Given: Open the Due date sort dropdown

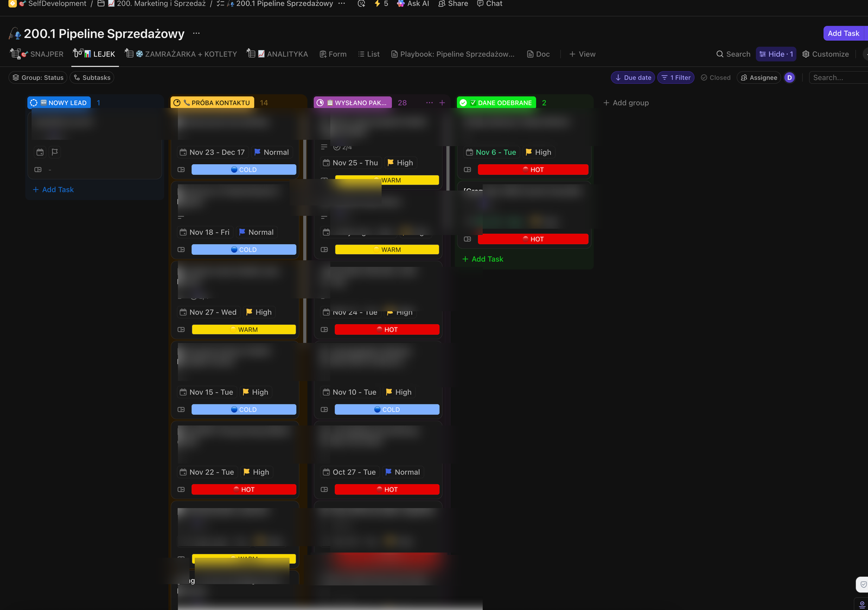Looking at the screenshot, I should pos(632,78).
